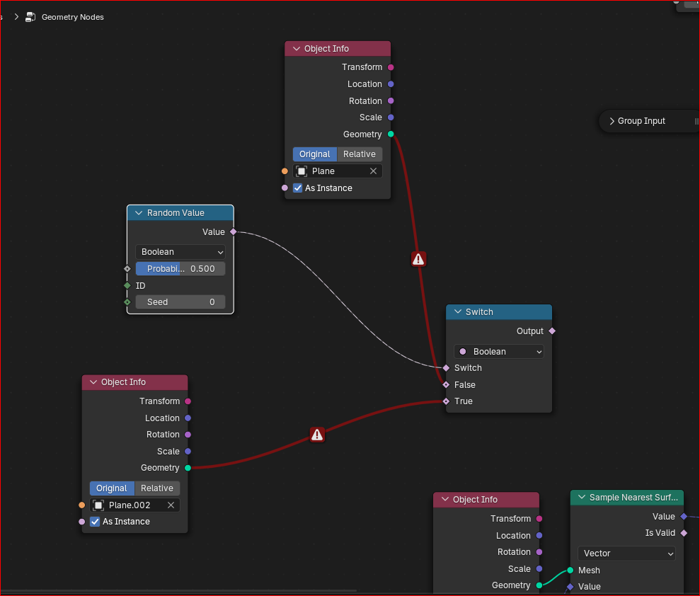Click Random Value's Value output socket
This screenshot has height=596, width=700.
pos(233,231)
